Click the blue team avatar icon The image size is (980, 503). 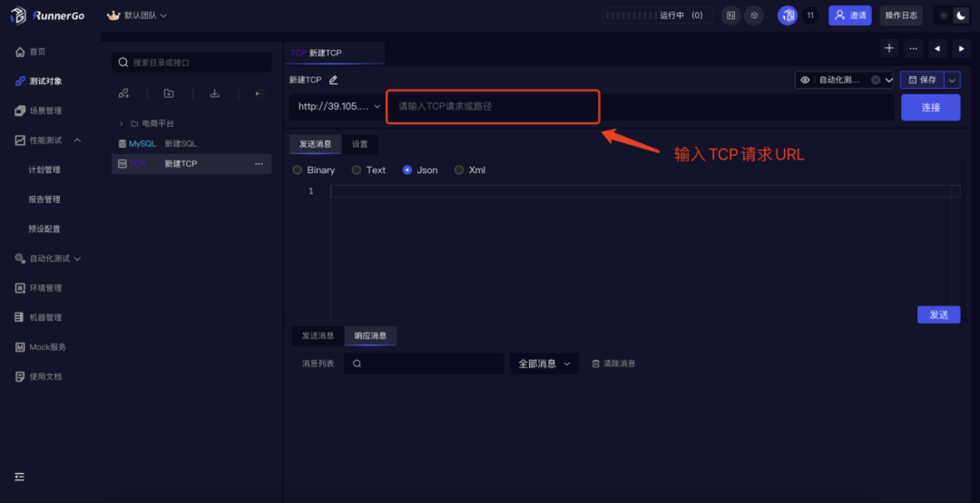pyautogui.click(x=788, y=15)
